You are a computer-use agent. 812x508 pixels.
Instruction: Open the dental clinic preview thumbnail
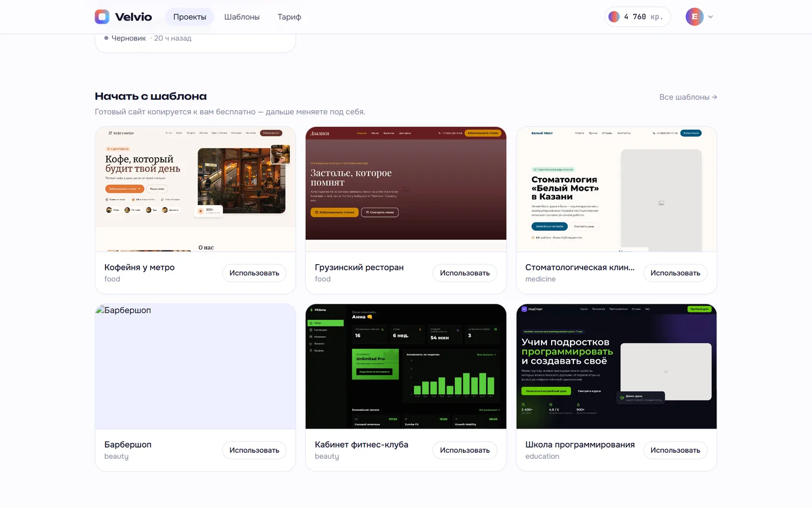pos(617,189)
